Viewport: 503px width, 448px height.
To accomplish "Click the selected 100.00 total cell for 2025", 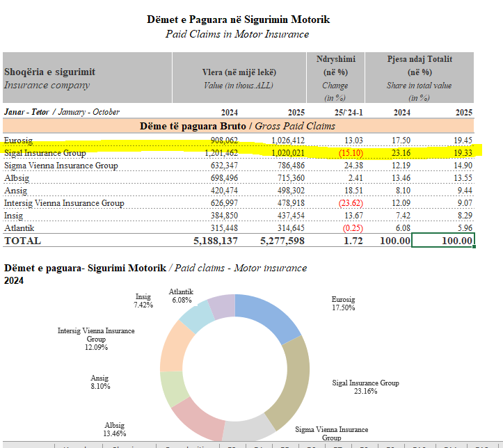I will 443,241.
